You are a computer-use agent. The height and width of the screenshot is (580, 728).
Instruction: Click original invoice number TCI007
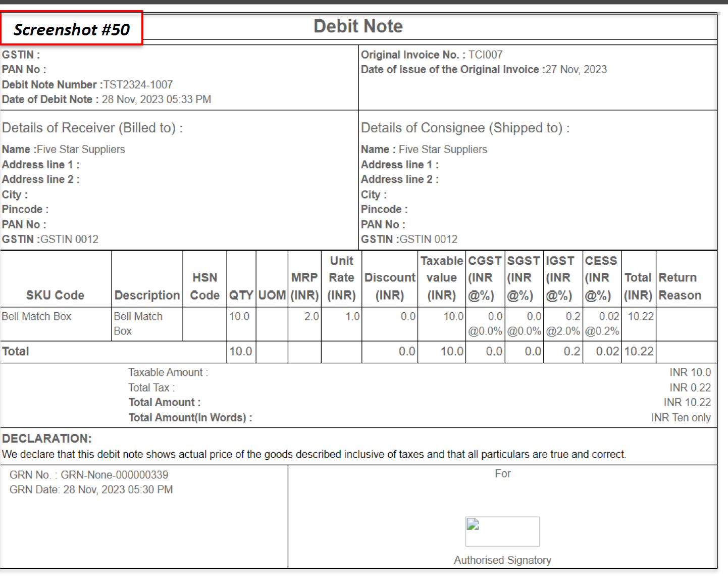click(485, 55)
